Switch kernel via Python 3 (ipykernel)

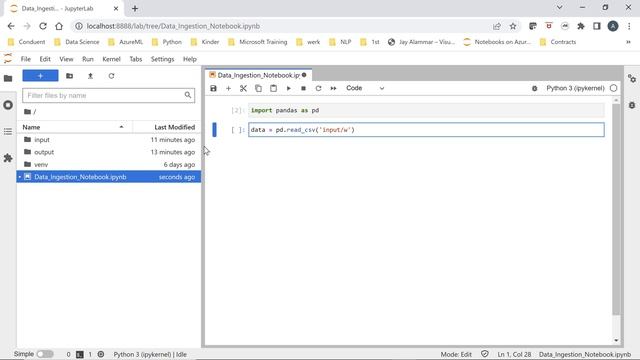[x=575, y=88]
